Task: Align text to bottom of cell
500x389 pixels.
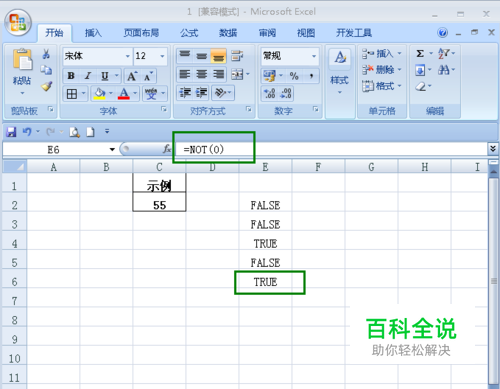Action: tap(218, 55)
